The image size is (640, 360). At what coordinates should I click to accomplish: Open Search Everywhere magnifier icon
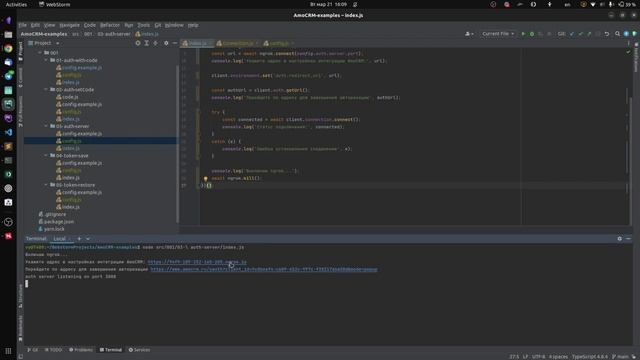coord(618,34)
